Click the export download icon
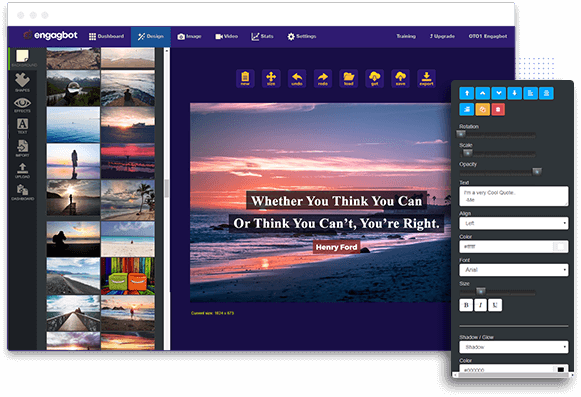Screen dimensions: 581x397 [426, 79]
